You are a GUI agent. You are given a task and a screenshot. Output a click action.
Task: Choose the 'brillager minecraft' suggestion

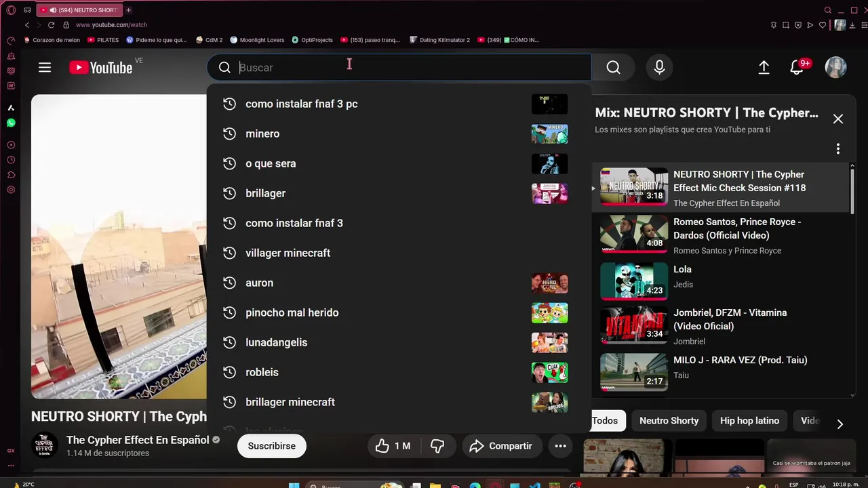399,402
